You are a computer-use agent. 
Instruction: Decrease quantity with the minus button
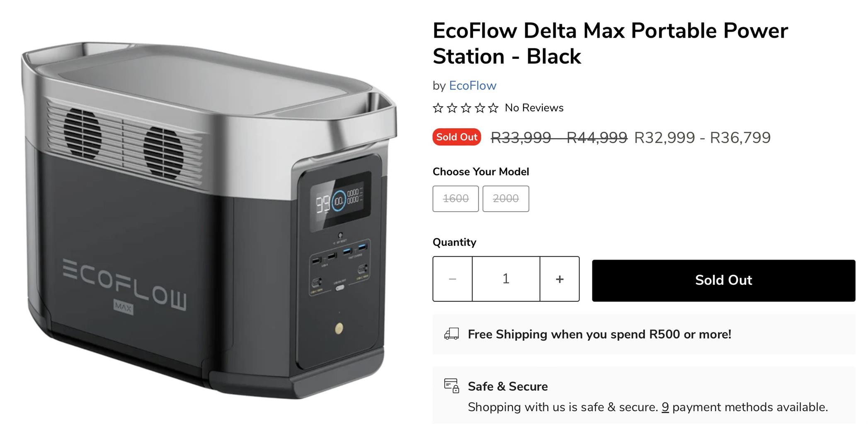click(x=452, y=279)
